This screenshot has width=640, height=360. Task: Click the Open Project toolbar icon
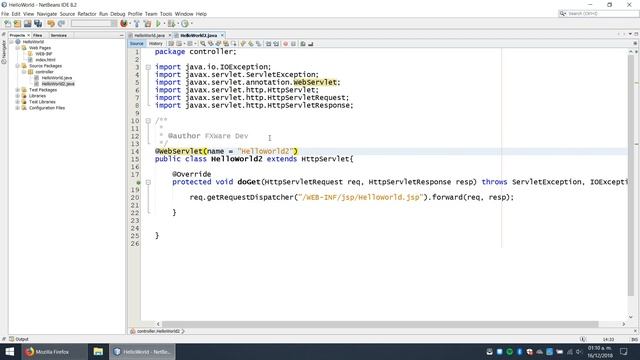[27, 24]
